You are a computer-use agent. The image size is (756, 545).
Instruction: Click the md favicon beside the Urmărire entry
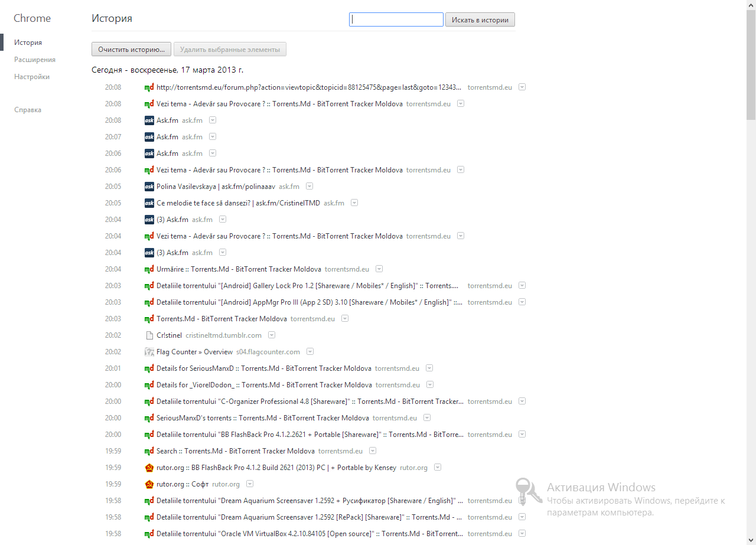tap(149, 269)
